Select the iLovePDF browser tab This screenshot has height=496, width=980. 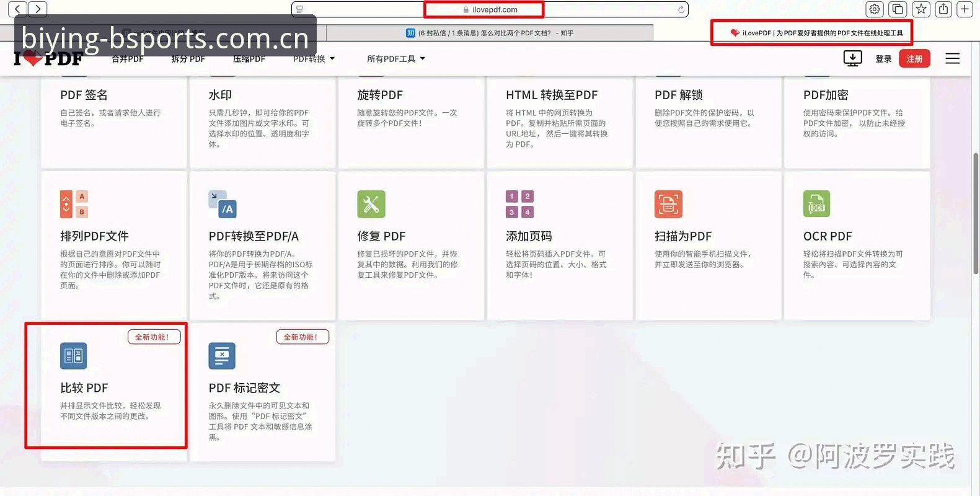click(816, 33)
